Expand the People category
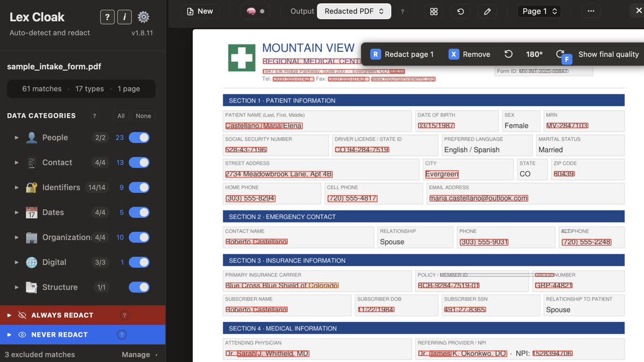Image resolution: width=644 pixels, height=362 pixels. [x=17, y=138]
